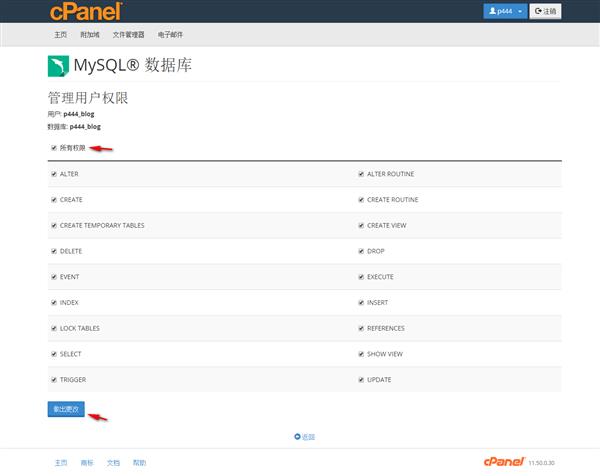
Task: Toggle CREATE TEMPORARY TABLES checkbox
Action: point(54,225)
